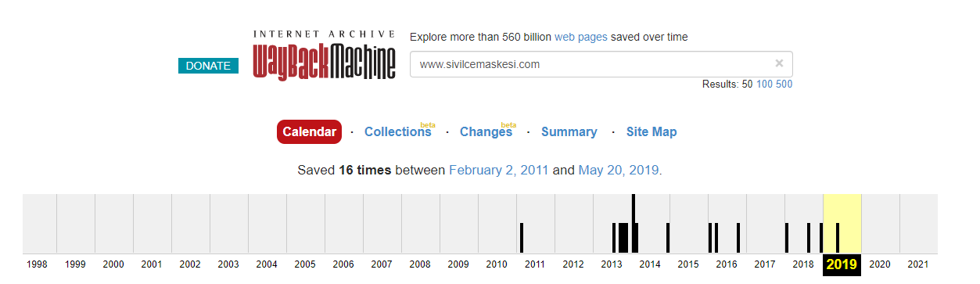Click the Wayback Machine logo

(x=324, y=56)
